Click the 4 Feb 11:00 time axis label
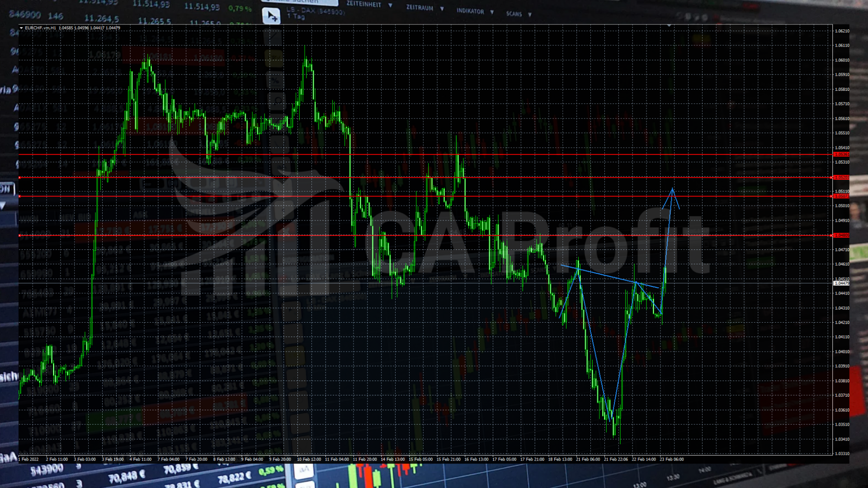 click(141, 460)
